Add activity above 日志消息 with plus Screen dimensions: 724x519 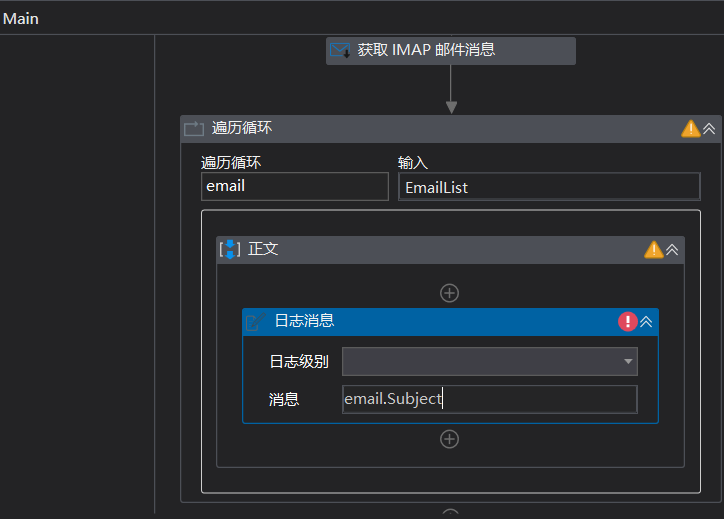(x=449, y=293)
